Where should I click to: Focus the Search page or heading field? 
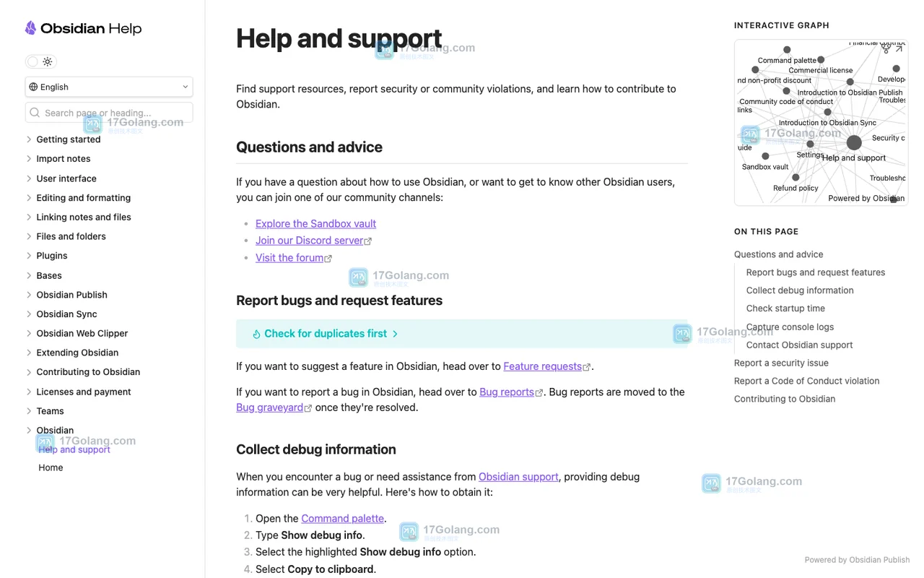[109, 113]
